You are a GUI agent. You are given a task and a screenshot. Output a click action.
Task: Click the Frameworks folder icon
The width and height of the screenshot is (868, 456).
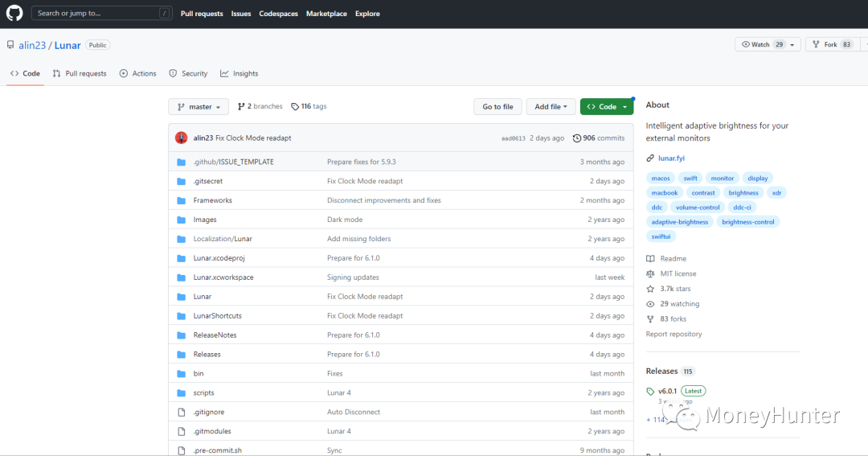181,200
